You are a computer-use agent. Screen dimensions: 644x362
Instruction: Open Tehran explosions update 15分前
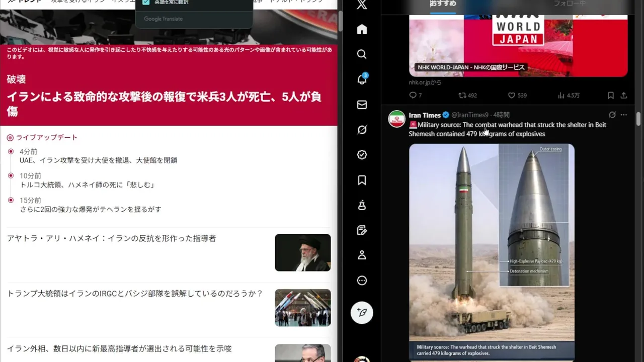tap(91, 209)
